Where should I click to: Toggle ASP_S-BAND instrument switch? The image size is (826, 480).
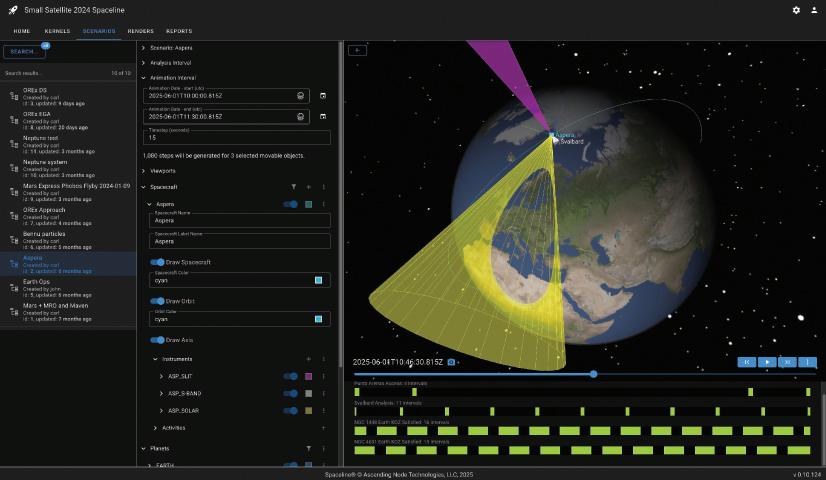tap(291, 393)
